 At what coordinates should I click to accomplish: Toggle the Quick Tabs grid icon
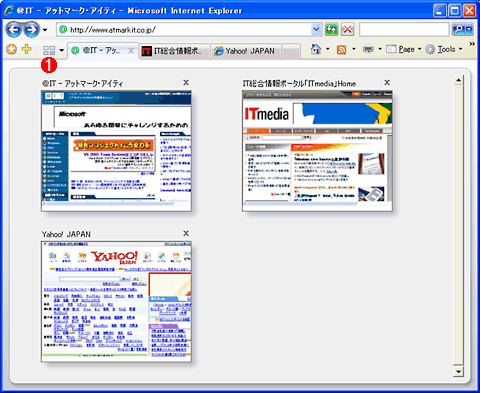point(49,50)
